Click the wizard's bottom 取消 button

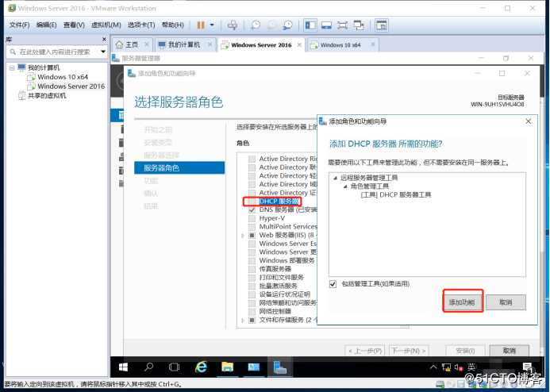[509, 351]
